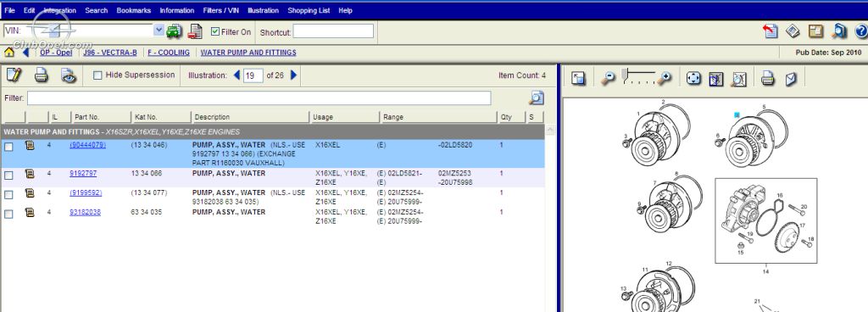
Task: Open notes icon for part 9192797 row
Action: point(30,174)
